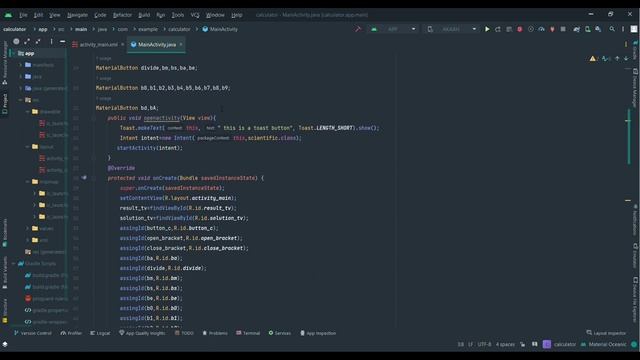
Task: Jump to the previous highlighted error arrow
Action: 617,59
